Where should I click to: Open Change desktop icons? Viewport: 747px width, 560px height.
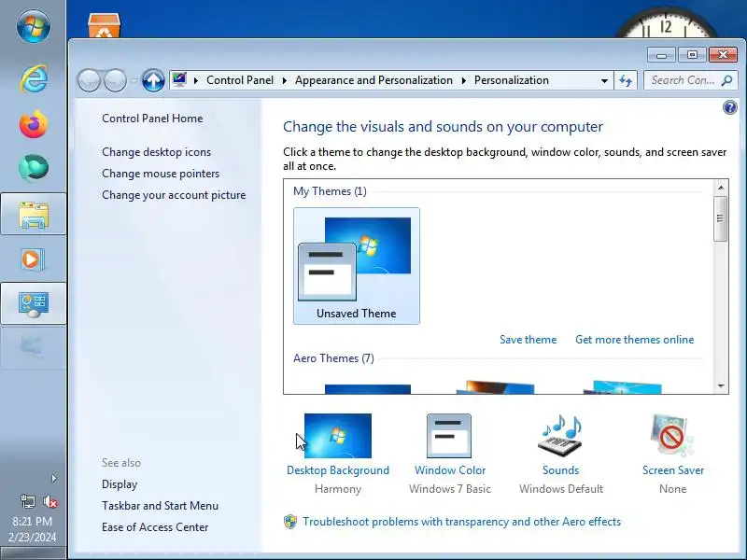click(156, 152)
